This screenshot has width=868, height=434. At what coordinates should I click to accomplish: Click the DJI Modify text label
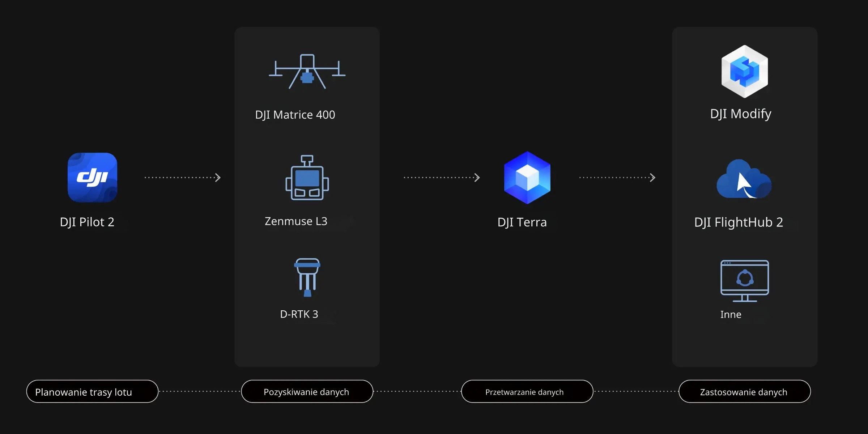pos(740,114)
